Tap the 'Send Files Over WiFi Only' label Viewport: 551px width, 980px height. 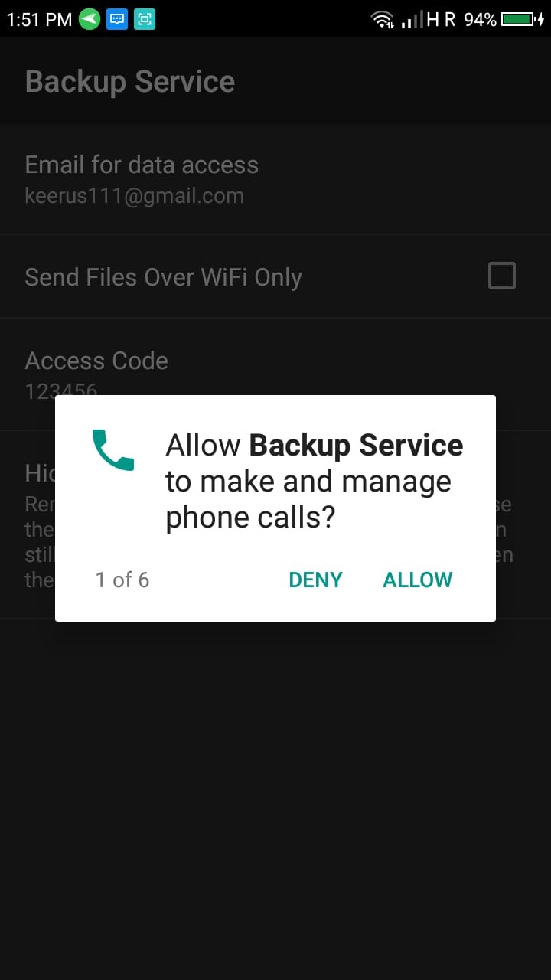tap(163, 276)
